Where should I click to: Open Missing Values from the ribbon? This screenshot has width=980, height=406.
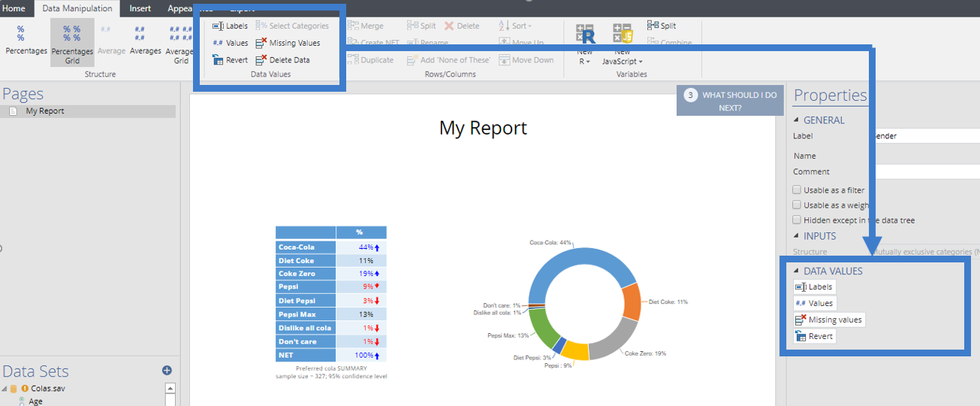pyautogui.click(x=288, y=43)
